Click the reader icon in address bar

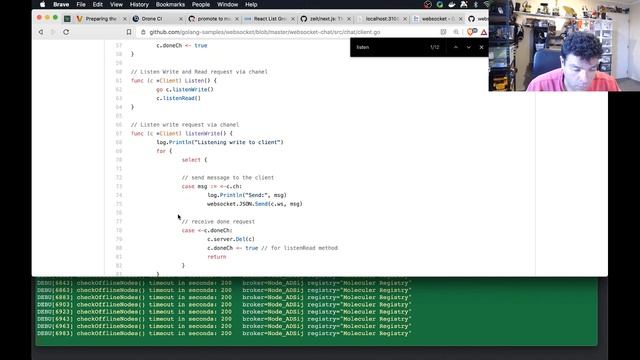click(x=444, y=32)
